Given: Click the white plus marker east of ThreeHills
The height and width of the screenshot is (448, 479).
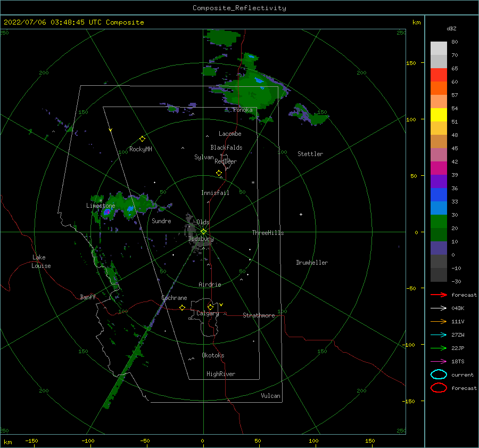Looking at the screenshot, I should 301,214.
